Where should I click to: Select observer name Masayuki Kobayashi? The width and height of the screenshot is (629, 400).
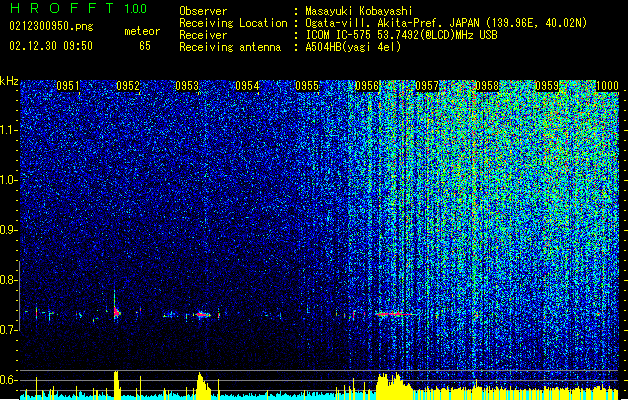click(x=359, y=11)
